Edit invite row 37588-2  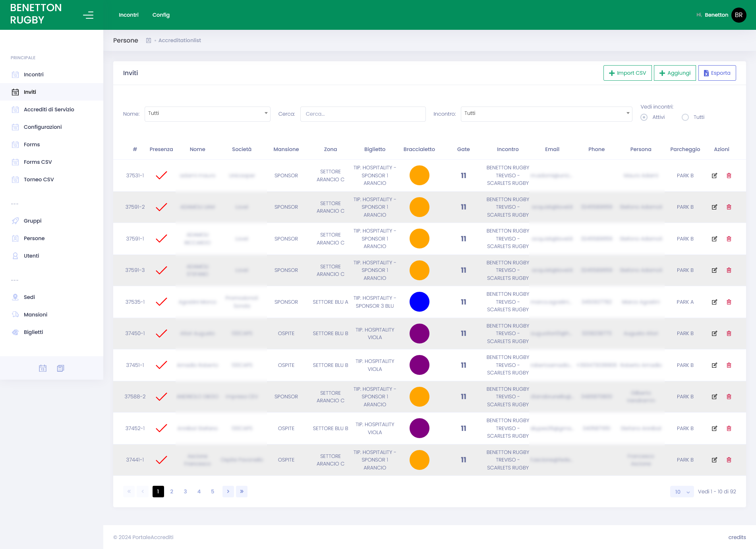714,397
